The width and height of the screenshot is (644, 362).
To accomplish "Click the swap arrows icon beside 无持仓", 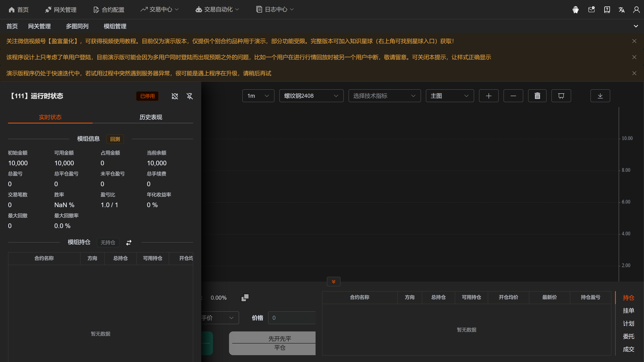I will 129,243.
